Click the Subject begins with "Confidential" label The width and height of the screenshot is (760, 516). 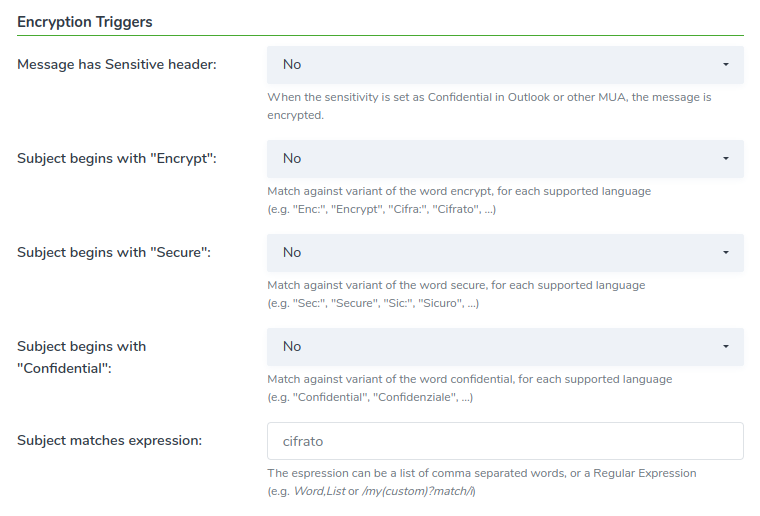click(x=82, y=357)
